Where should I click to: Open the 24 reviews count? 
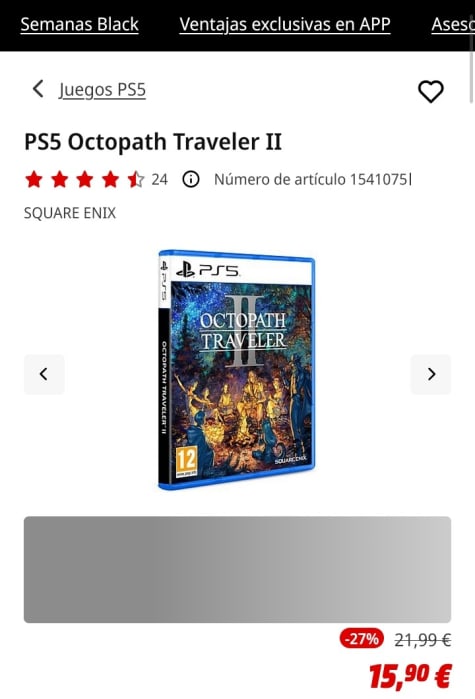tap(160, 180)
